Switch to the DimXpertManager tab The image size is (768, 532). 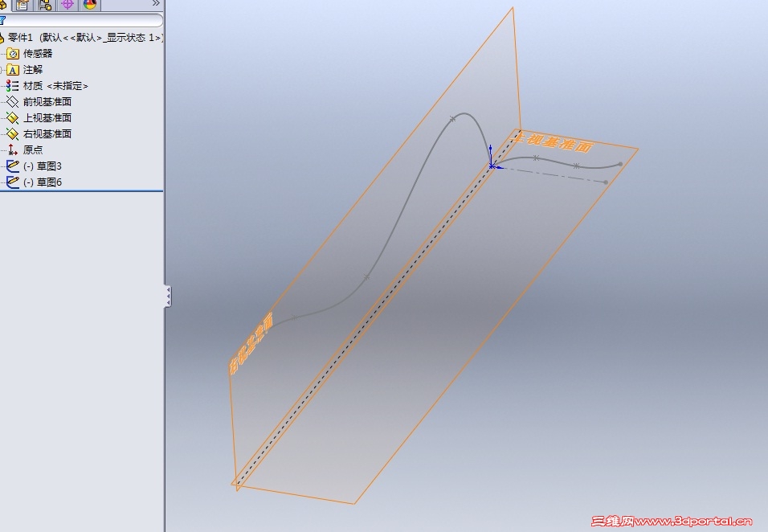coord(67,5)
